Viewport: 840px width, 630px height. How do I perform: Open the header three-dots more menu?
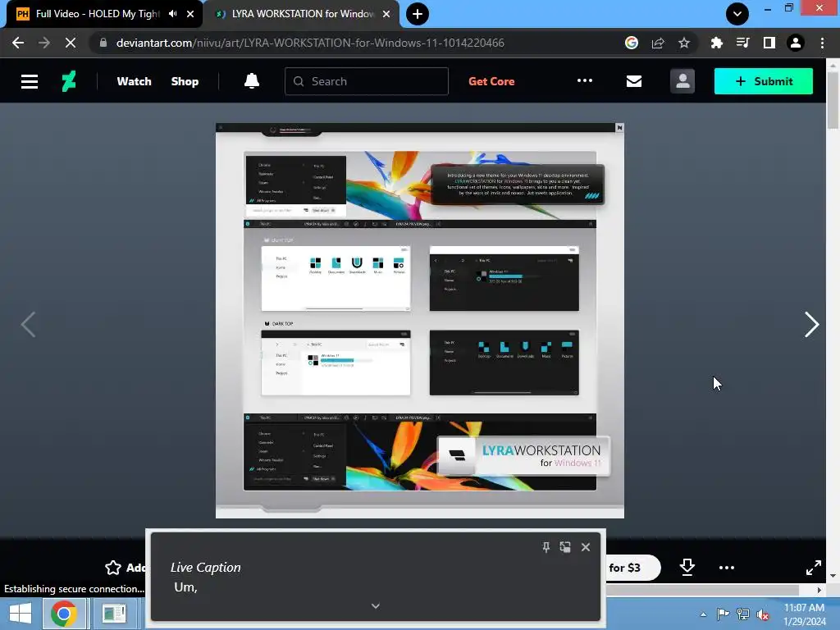584,81
